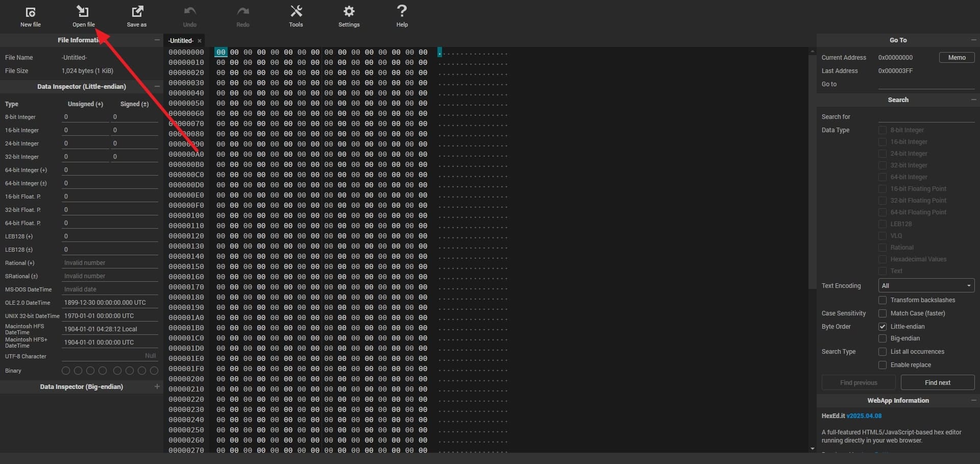Screen dimensions: 980x464
Task: Open the Text Encoding dropdown
Action: 926,286
